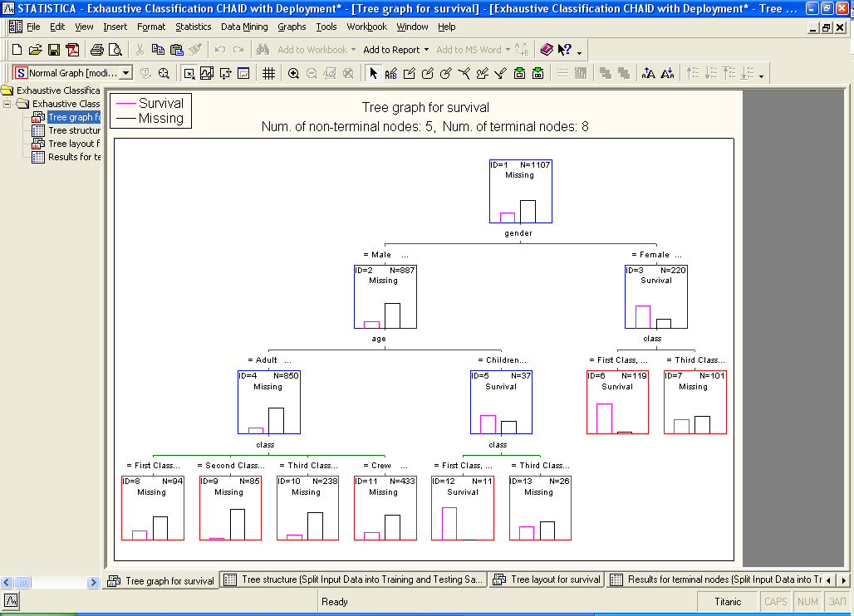
Task: Open the Graphs menu
Action: (292, 27)
